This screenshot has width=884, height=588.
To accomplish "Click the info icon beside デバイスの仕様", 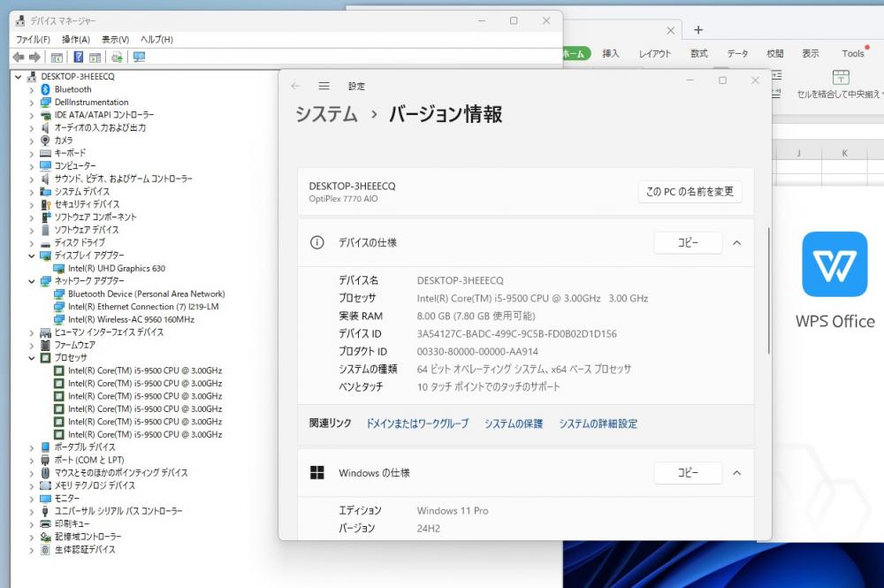I will (317, 242).
